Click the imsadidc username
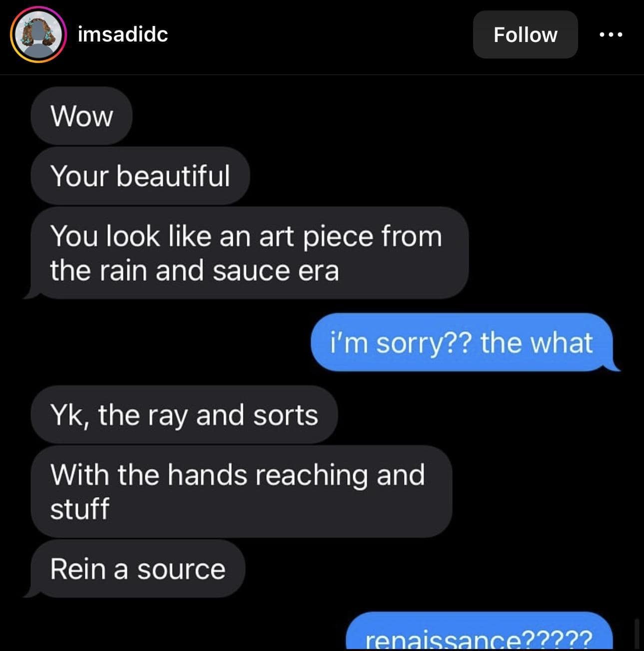The width and height of the screenshot is (644, 651). (x=123, y=34)
